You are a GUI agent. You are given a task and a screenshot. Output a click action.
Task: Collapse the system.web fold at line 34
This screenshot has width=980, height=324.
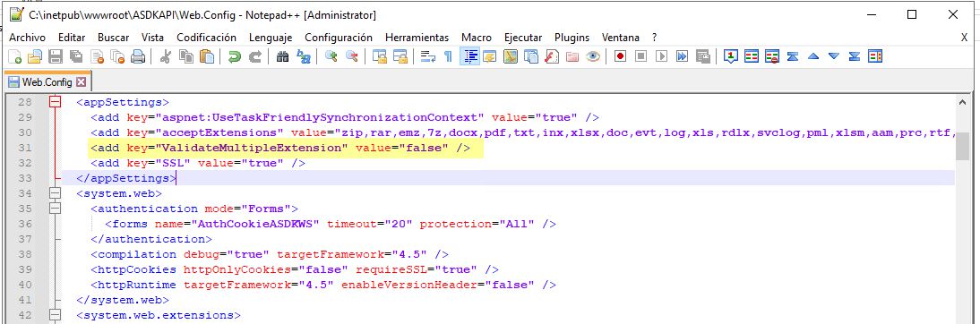(56, 193)
